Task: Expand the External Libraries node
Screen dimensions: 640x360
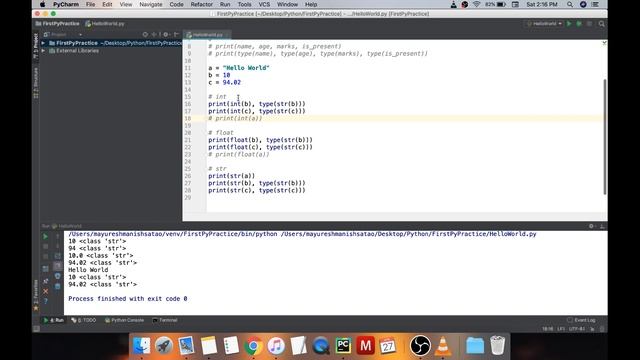Action: (x=43, y=51)
